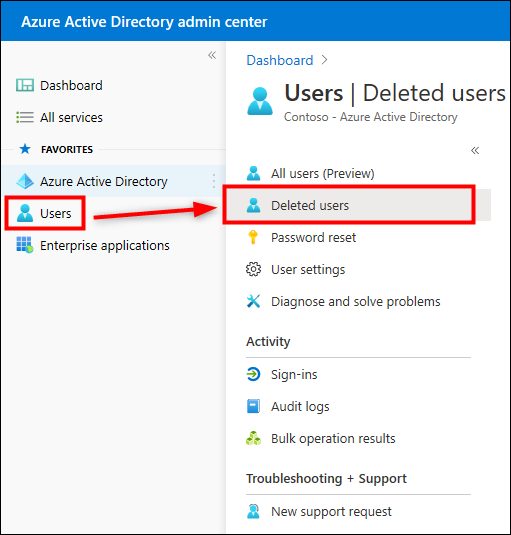Click the Sign-ins arrow icon
This screenshot has width=511, height=535.
coord(253,374)
